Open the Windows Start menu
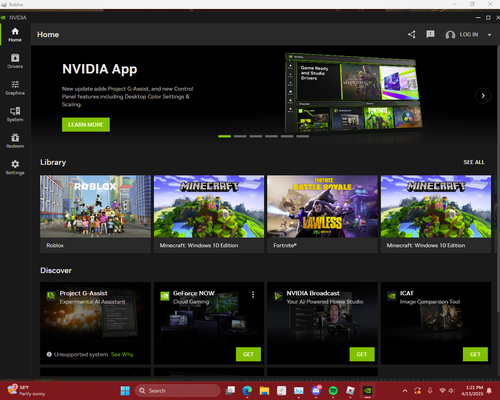Screen dimensions: 500x400 coord(125,391)
